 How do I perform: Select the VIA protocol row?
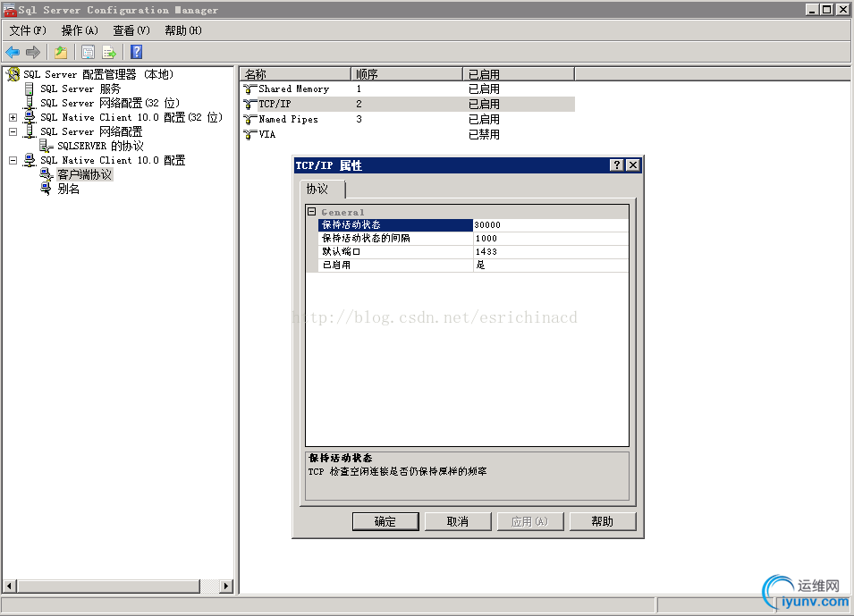pos(409,134)
